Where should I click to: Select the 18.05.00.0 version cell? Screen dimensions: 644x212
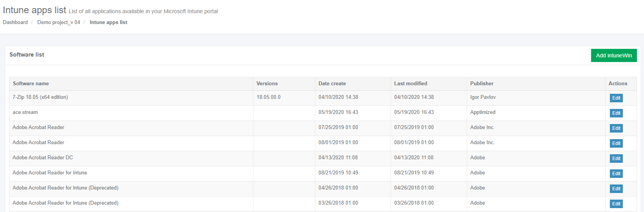click(x=268, y=97)
